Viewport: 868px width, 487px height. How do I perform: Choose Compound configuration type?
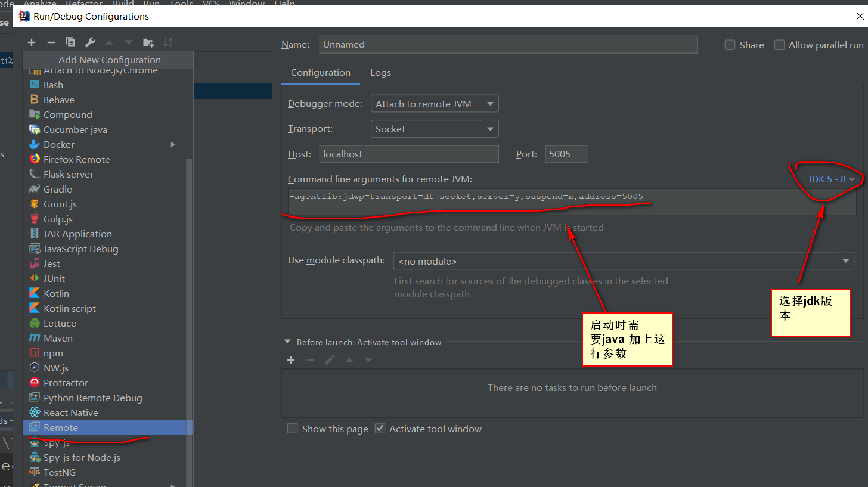[x=107, y=115]
